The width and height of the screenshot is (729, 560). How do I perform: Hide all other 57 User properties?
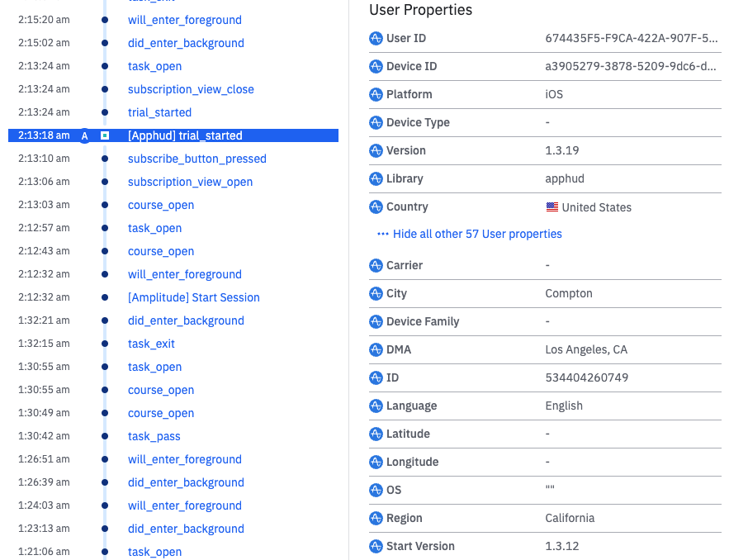pyautogui.click(x=469, y=234)
